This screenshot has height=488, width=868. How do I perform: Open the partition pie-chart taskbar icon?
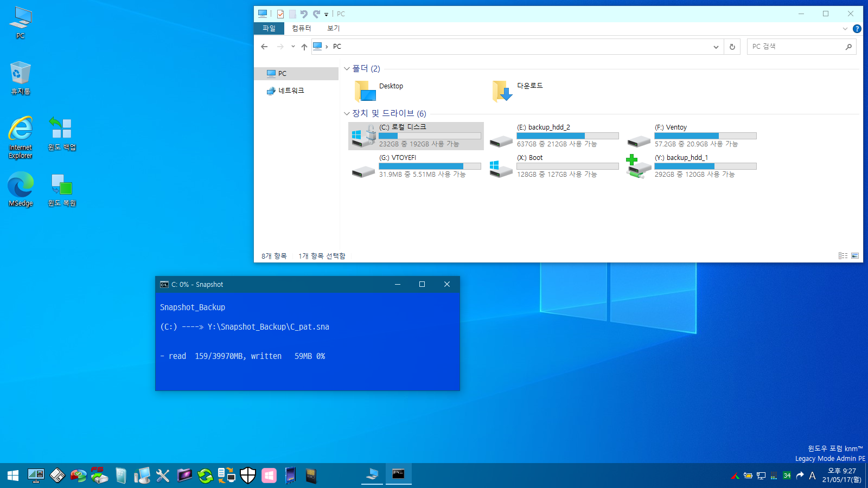click(78, 476)
